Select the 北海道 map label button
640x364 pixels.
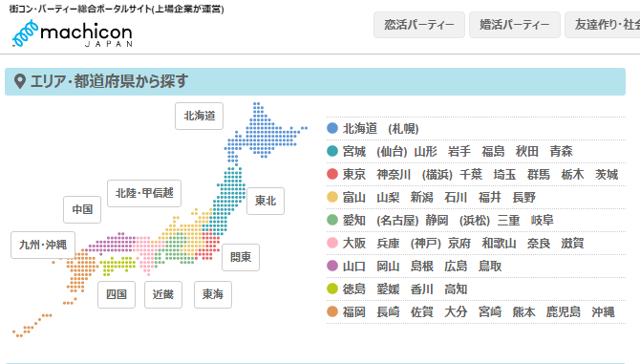(x=200, y=116)
